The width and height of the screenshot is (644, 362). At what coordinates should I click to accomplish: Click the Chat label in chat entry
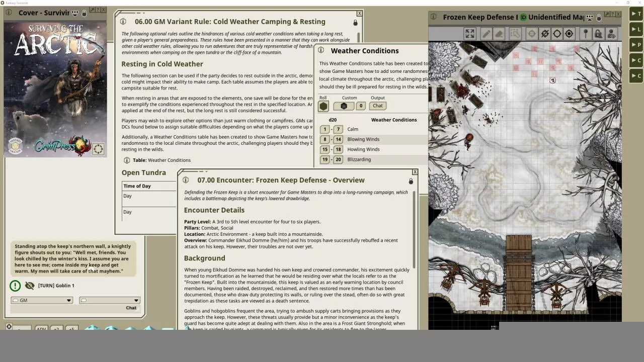pos(131,308)
